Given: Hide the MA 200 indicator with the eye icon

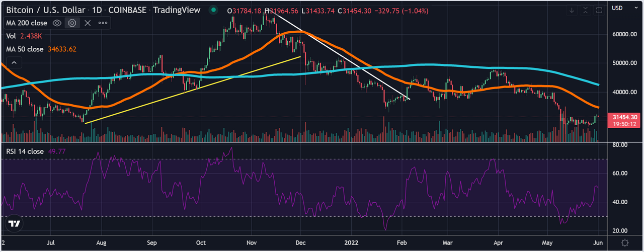Looking at the screenshot, I should click(57, 23).
